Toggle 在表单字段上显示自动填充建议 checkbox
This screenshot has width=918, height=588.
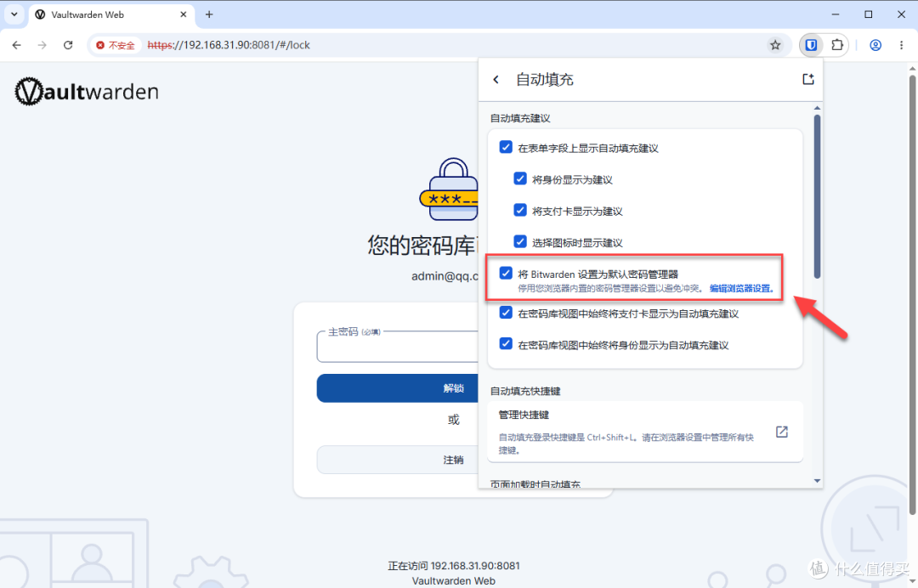point(506,147)
